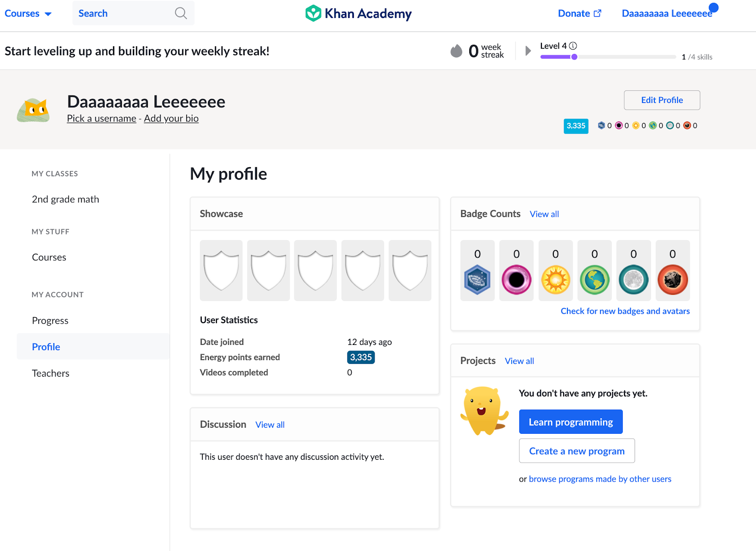756x551 pixels.
Task: Open the Courses dropdown menu
Action: (x=28, y=13)
